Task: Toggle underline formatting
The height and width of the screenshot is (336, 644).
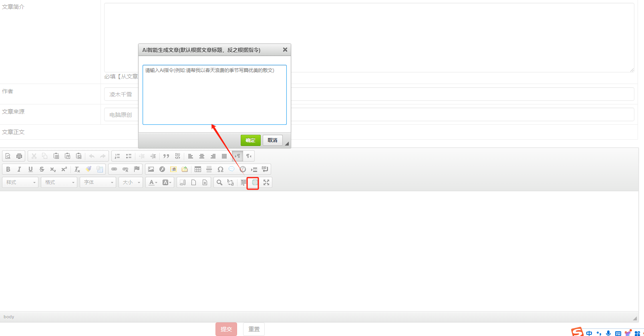Action: [30, 169]
